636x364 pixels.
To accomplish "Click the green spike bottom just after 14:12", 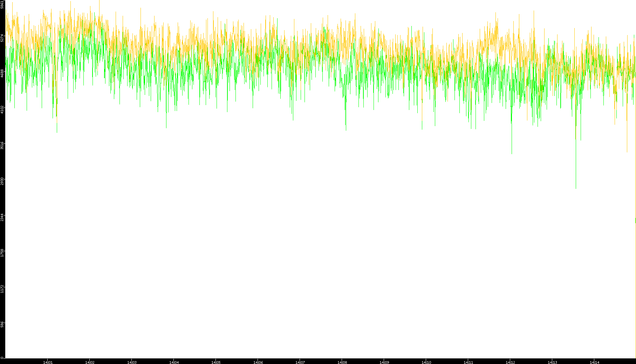I will 512,153.
